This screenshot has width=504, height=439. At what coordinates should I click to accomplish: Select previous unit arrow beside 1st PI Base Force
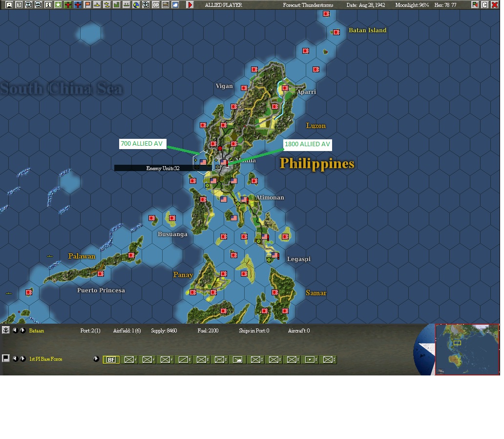(x=15, y=358)
